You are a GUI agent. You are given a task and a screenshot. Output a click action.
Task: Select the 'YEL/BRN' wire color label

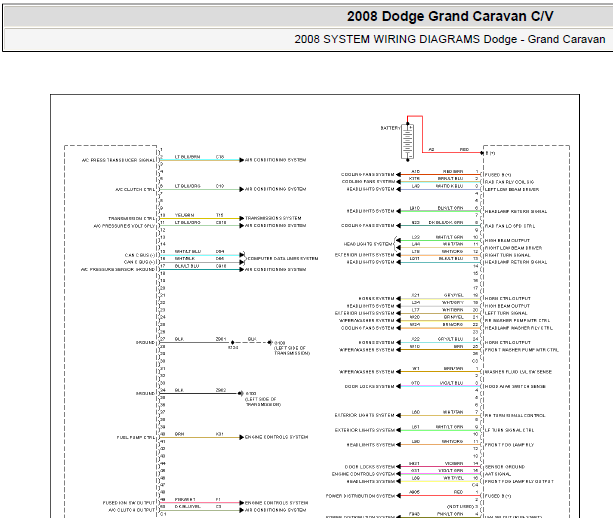click(185, 215)
